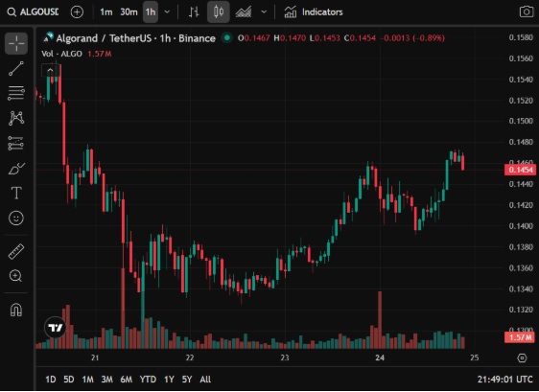Click the 0.1400 price axis label
The width and height of the screenshot is (539, 392).
(x=521, y=226)
